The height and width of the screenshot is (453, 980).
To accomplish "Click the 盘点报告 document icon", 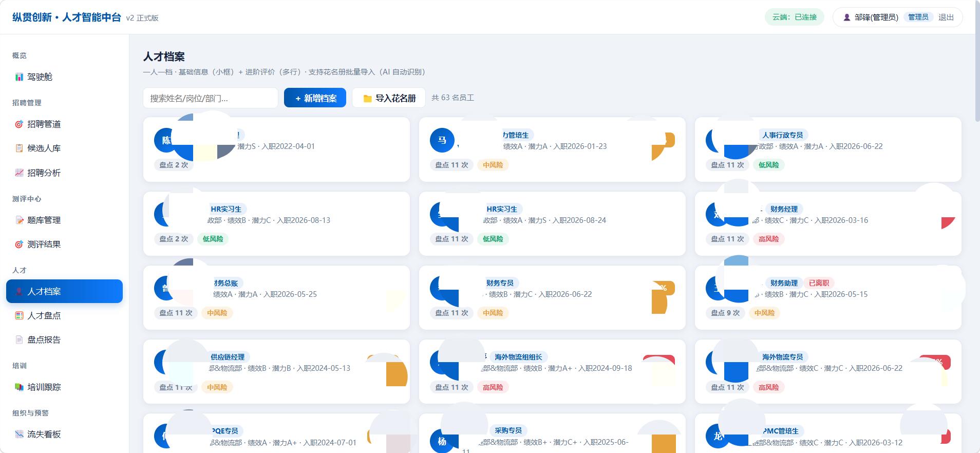I will [19, 340].
